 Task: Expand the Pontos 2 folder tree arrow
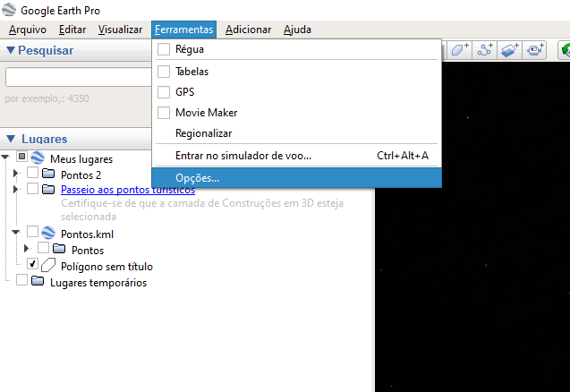[x=15, y=175]
